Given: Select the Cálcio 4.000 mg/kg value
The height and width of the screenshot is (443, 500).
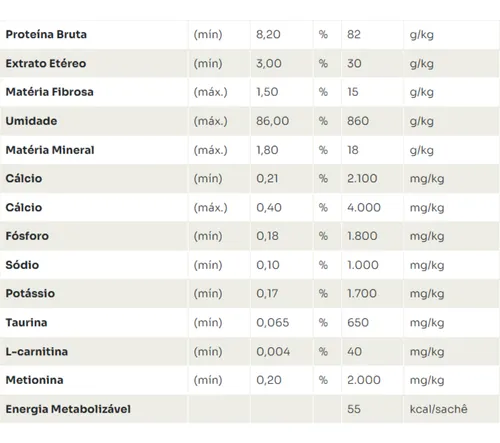Looking at the screenshot, I should (x=364, y=207).
